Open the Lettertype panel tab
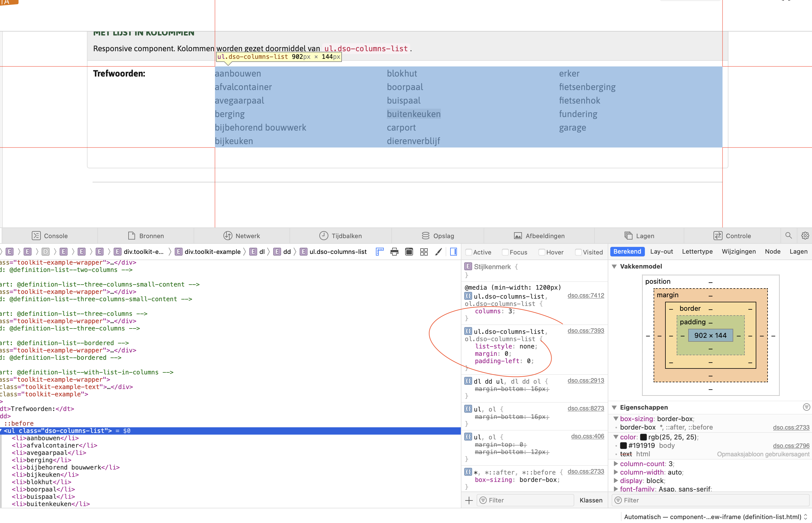 pyautogui.click(x=697, y=251)
